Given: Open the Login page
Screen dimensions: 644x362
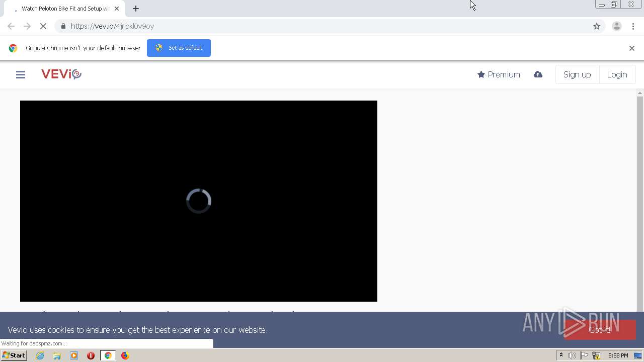Looking at the screenshot, I should point(617,74).
